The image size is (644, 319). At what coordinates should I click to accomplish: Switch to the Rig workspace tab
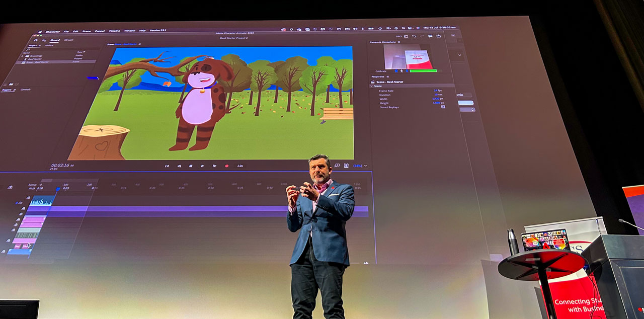coord(44,40)
